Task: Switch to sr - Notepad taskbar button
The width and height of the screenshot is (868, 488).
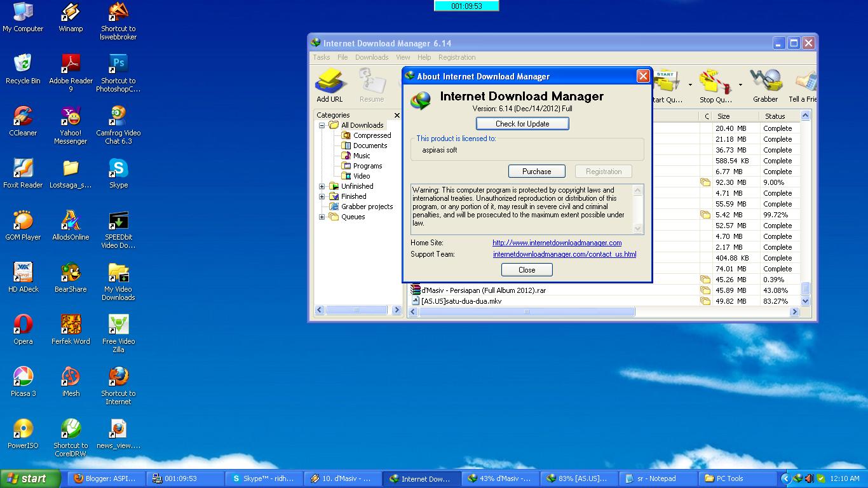Action: [x=657, y=478]
